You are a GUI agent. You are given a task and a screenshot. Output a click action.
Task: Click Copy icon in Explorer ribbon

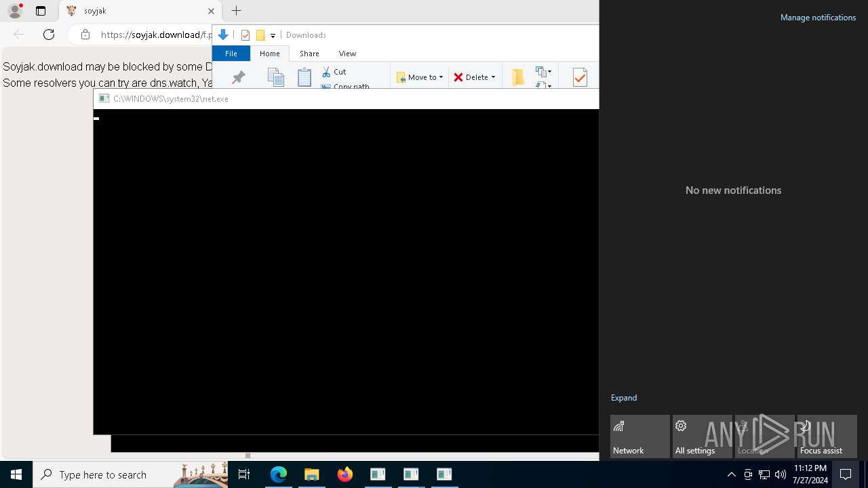tap(275, 77)
